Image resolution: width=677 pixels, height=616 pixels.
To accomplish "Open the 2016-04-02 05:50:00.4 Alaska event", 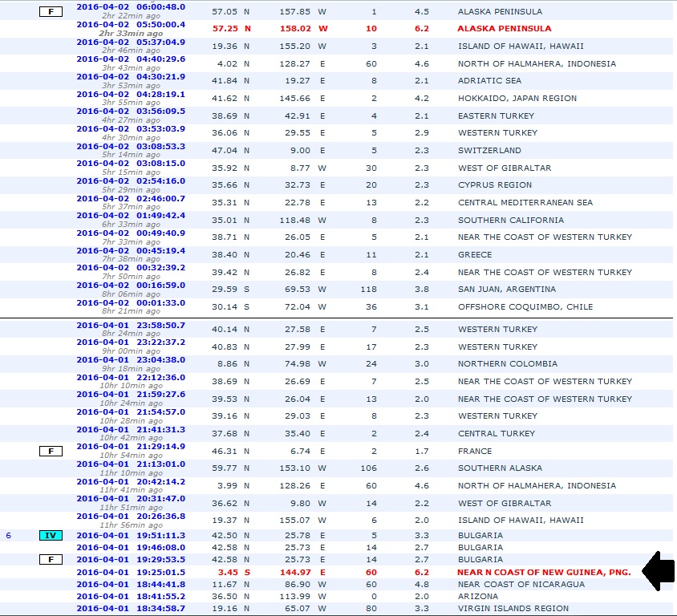I will pyautogui.click(x=131, y=25).
